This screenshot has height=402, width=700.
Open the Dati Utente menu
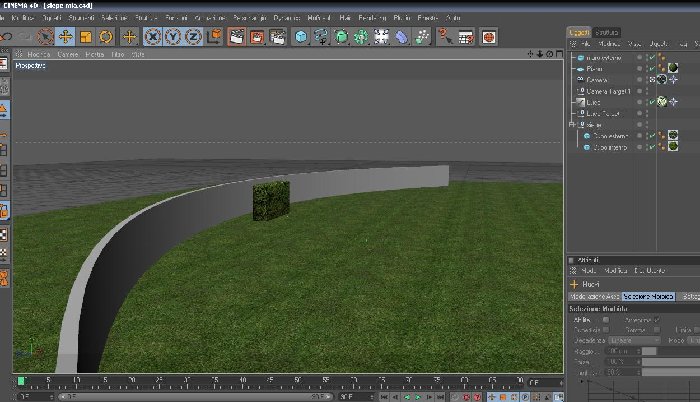[650, 271]
